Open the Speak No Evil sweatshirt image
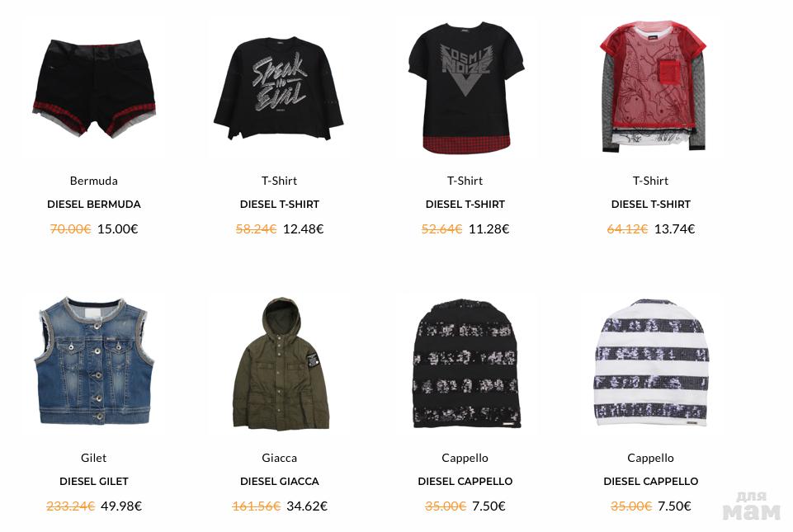Viewport: 793px width, 532px height. 279,87
